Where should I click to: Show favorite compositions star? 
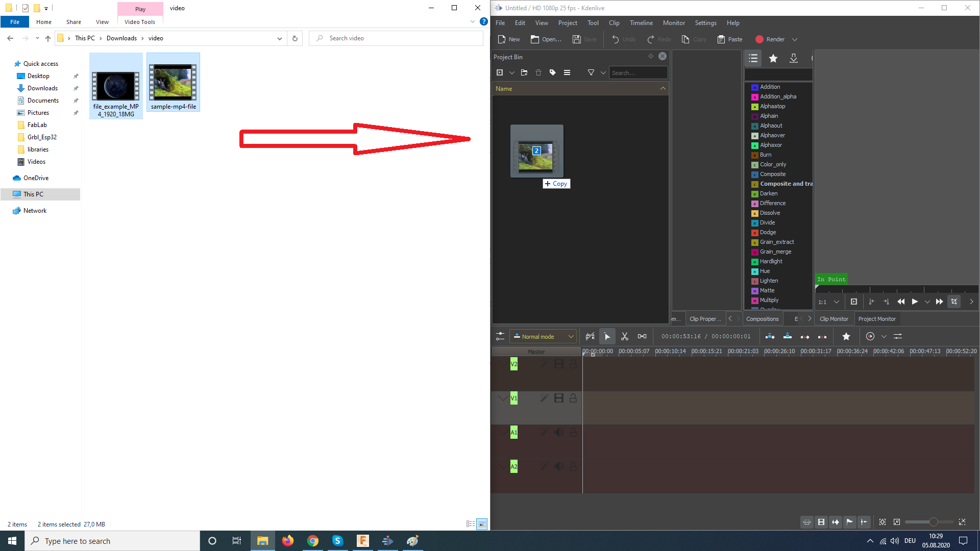[x=773, y=59]
